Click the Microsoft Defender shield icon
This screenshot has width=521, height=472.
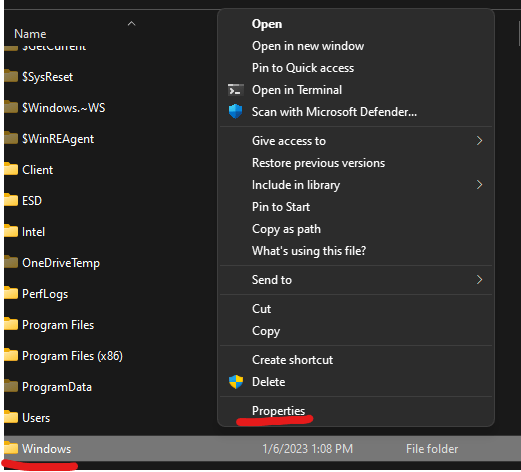236,111
